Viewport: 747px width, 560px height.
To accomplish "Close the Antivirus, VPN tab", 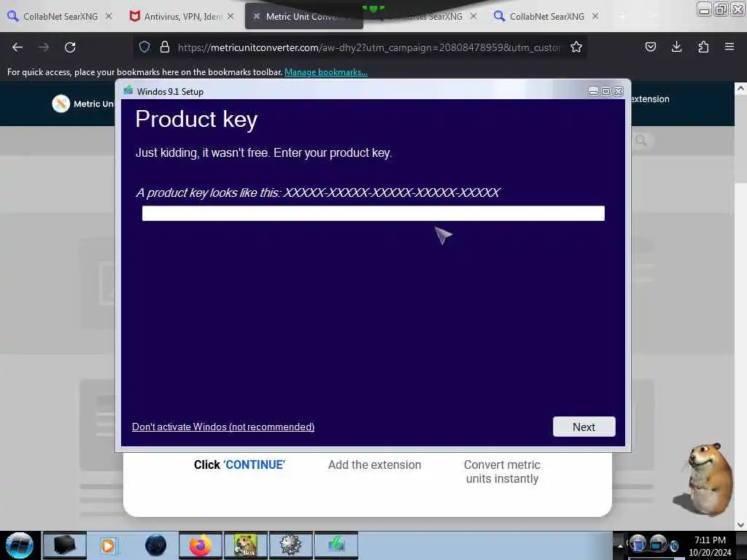I will click(231, 16).
